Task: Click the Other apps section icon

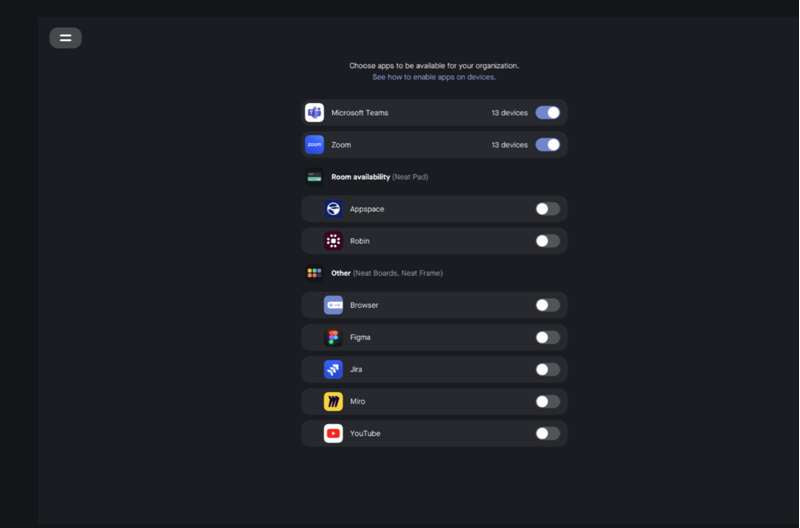Action: (x=314, y=273)
